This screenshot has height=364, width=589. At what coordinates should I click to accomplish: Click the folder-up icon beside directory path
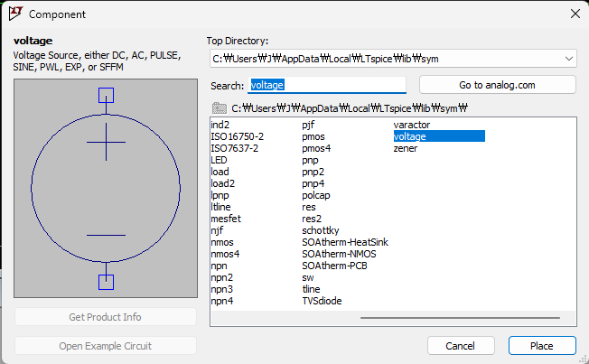click(x=219, y=108)
